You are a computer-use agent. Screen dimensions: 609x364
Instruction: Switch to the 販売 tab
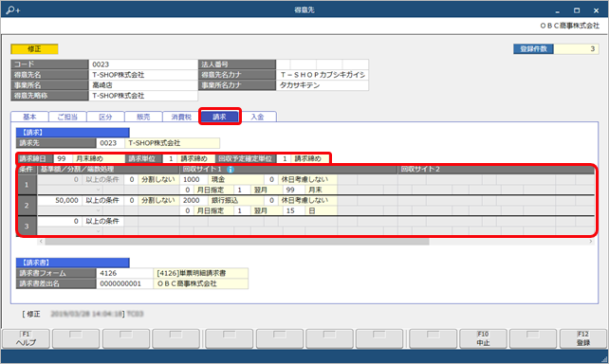143,117
